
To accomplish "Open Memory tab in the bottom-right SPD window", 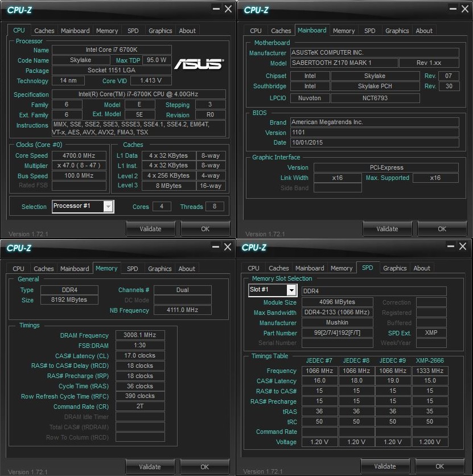I will click(x=342, y=268).
